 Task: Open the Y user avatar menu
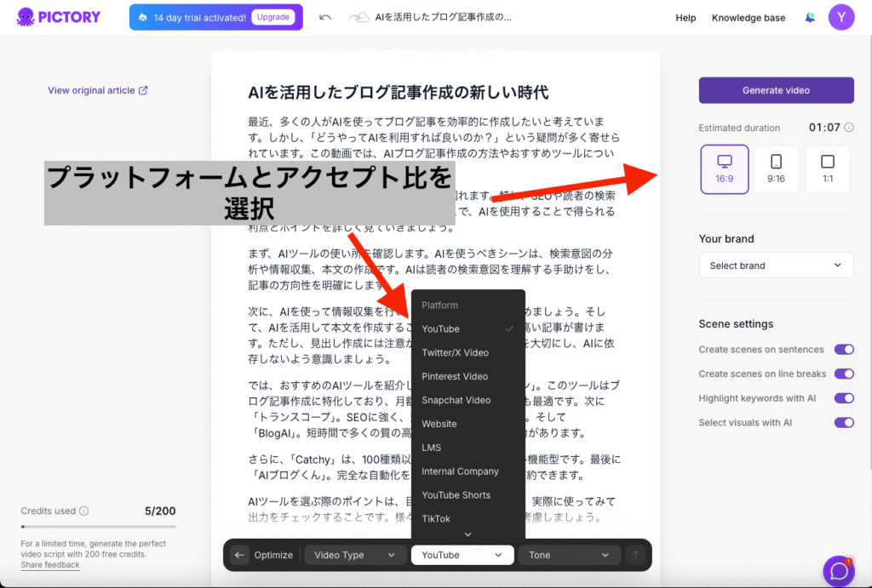840,17
